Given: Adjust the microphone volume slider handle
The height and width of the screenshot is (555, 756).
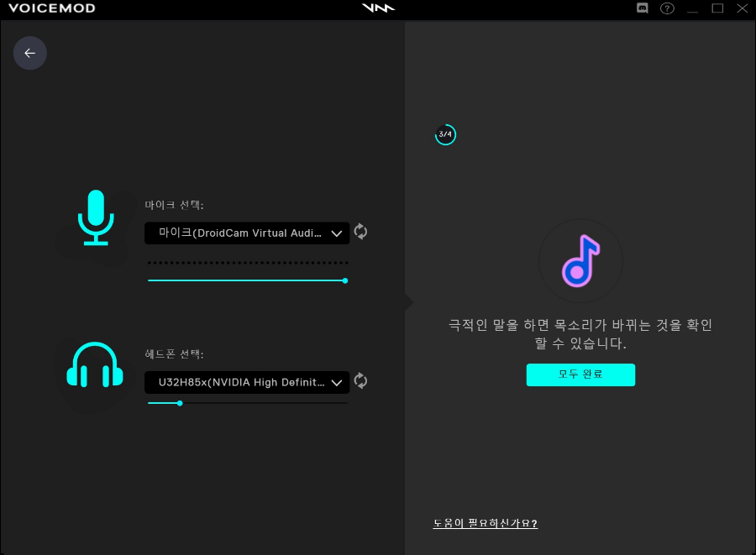Looking at the screenshot, I should coord(345,280).
